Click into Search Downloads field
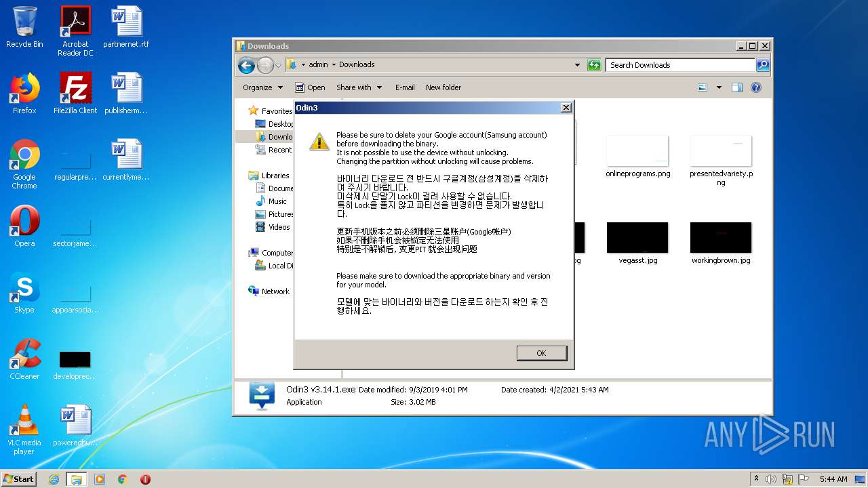Viewport: 868px width, 488px height. point(680,65)
